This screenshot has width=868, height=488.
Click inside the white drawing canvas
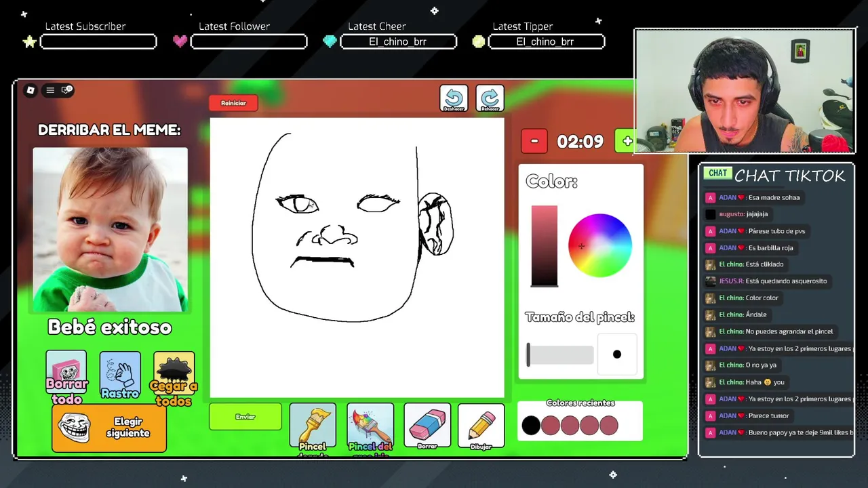click(357, 258)
